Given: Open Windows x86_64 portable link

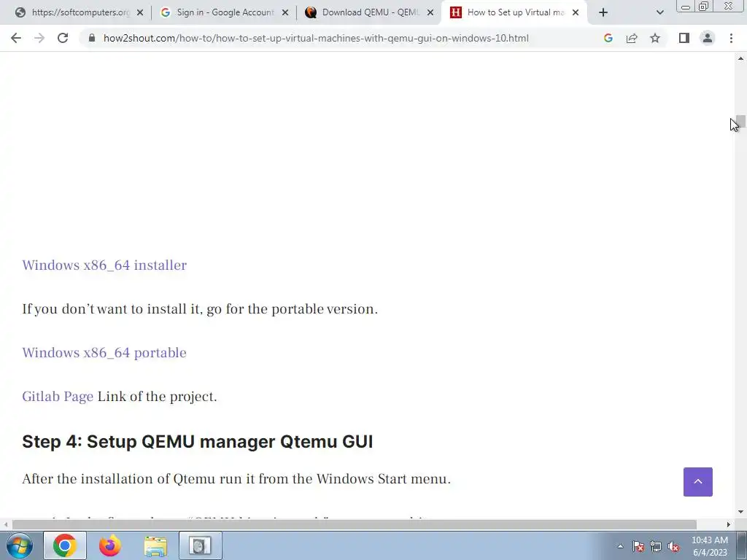Looking at the screenshot, I should pos(104,353).
